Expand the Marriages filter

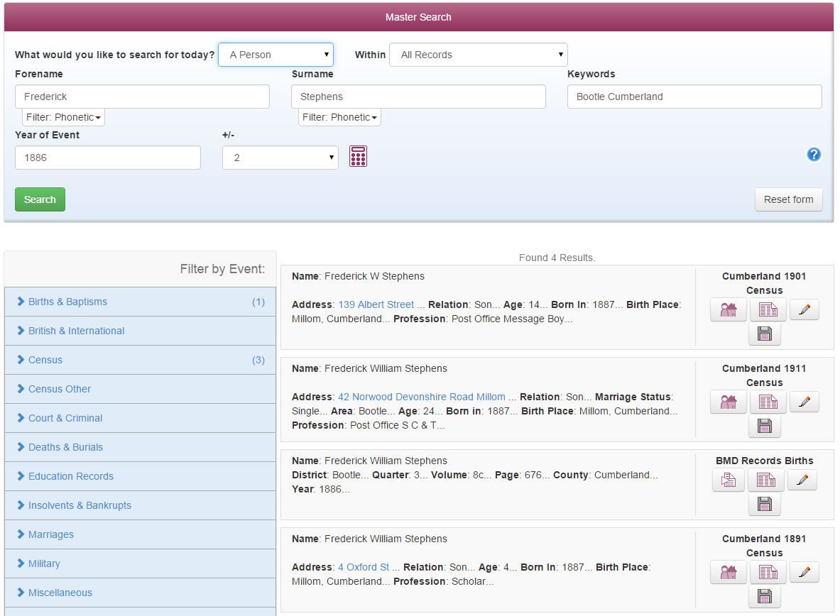(141, 534)
